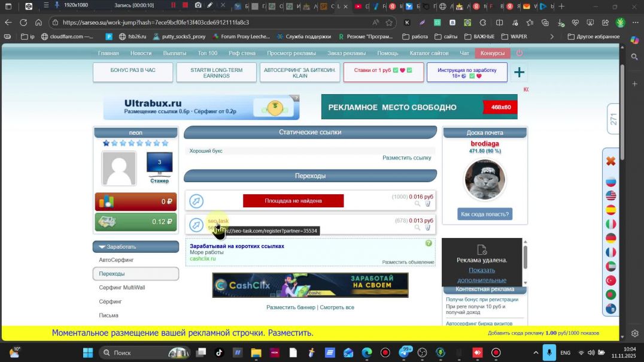Select the Russian flag language icon
The height and width of the screenshot is (362, 644).
(610, 182)
